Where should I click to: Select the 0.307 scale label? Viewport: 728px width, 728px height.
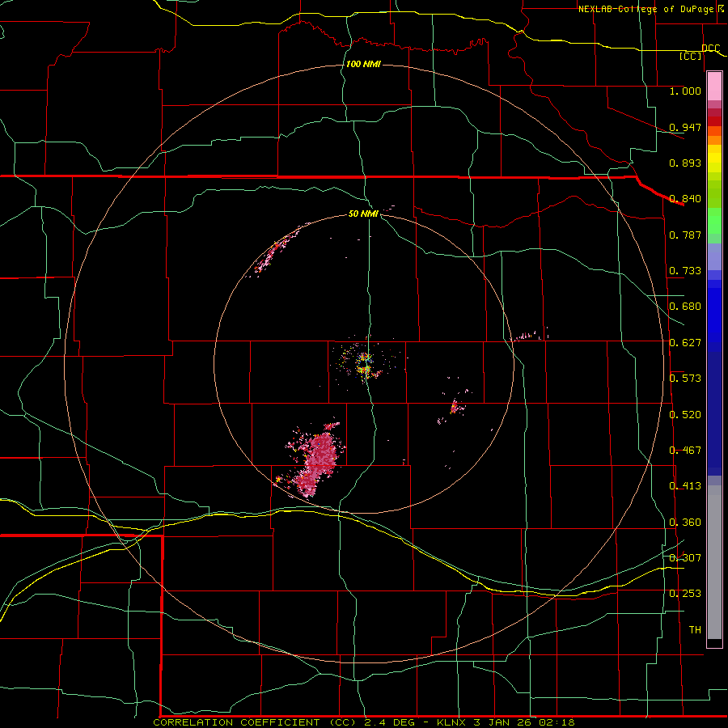coord(685,557)
